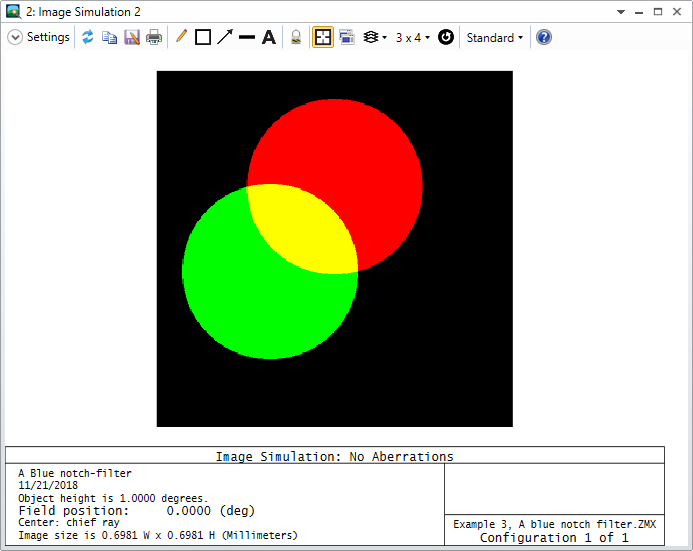Image resolution: width=693 pixels, height=551 pixels.
Task: Toggle the window lock icon
Action: point(296,38)
